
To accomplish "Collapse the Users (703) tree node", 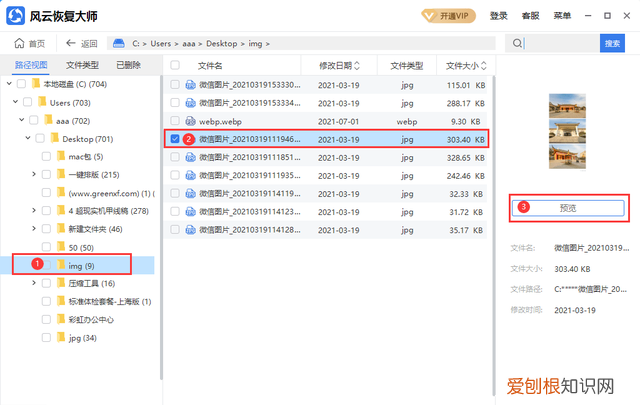I will [15, 102].
